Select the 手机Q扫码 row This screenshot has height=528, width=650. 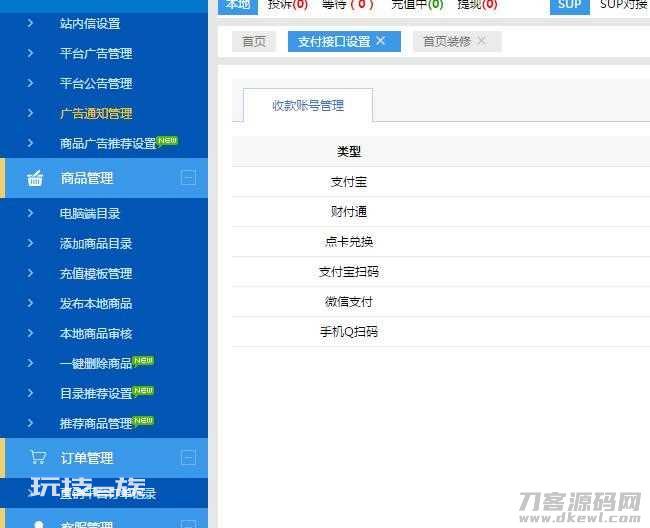point(441,332)
